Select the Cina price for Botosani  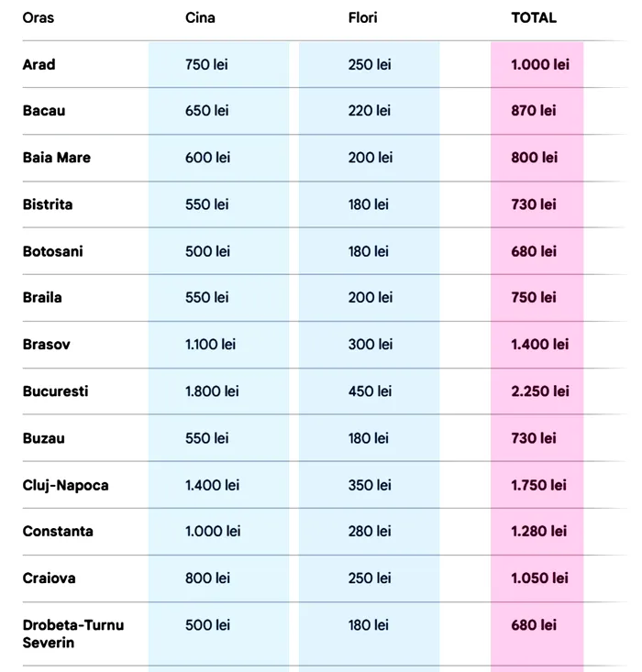point(207,251)
